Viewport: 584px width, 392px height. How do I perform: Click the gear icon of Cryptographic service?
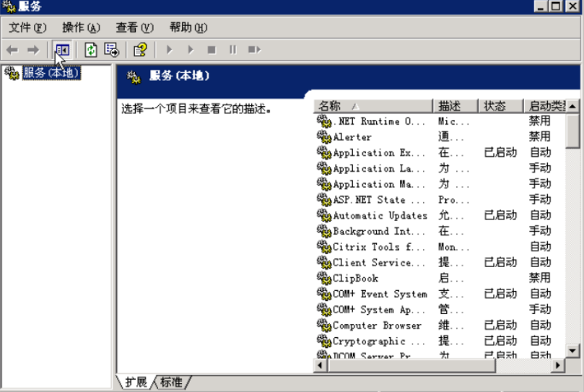(x=324, y=341)
